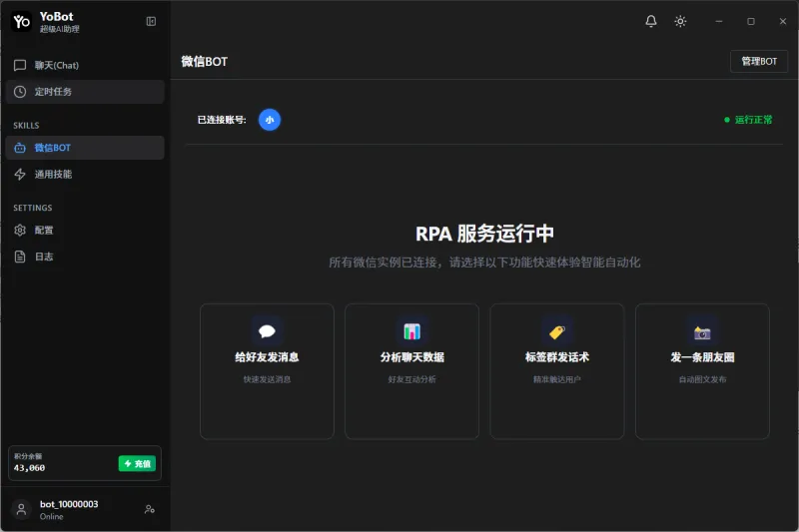Click the yellow tag icon on 标签群发话术
Image resolution: width=799 pixels, height=532 pixels.
[x=557, y=331]
